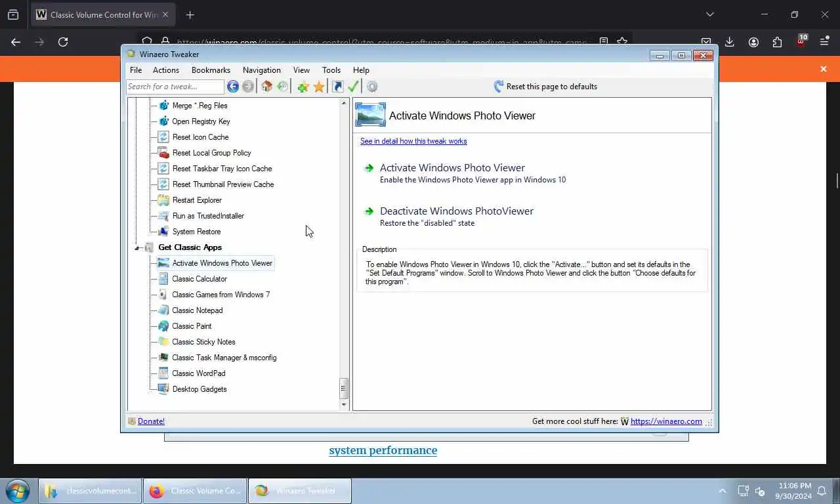This screenshot has height=504, width=840.
Task: Select Classic Task Manager & msconfig
Action: point(224,358)
